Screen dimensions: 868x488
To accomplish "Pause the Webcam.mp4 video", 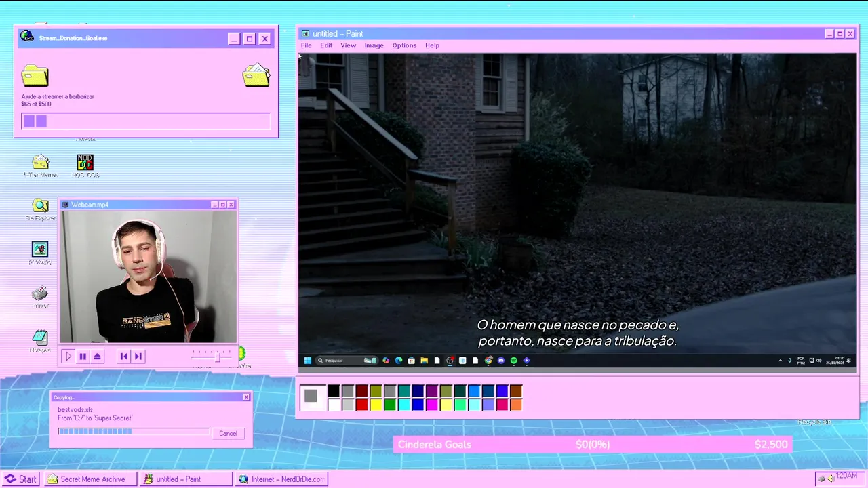I will click(83, 356).
